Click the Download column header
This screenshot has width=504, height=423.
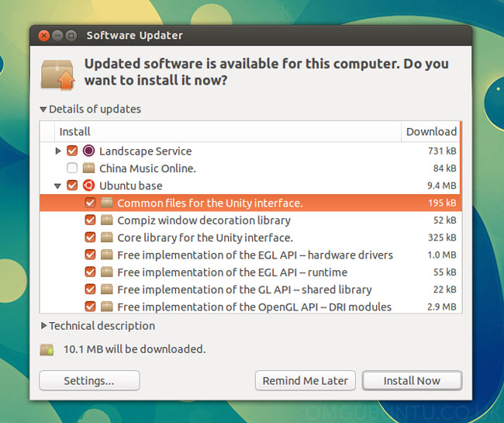[x=430, y=131]
